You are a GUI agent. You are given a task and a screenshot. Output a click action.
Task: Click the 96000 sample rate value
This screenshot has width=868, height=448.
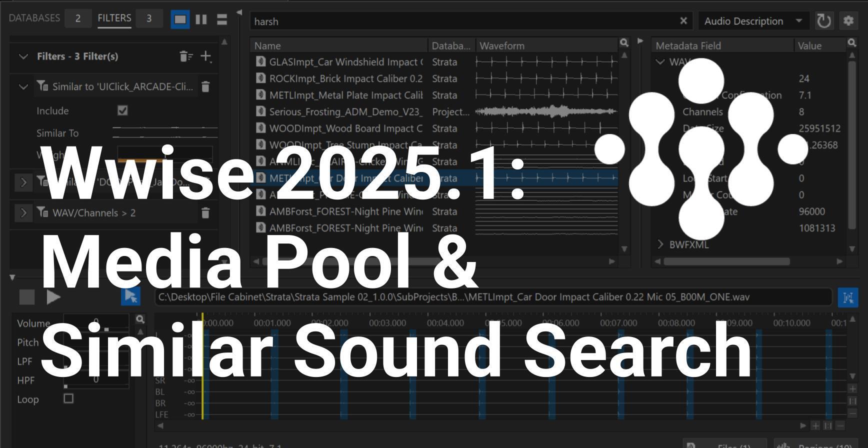(x=811, y=211)
